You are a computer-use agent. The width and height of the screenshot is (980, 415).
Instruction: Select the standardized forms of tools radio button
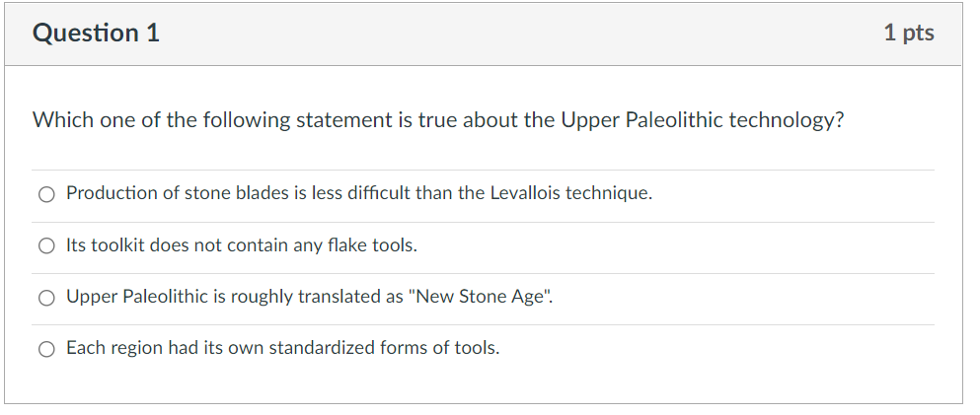pos(46,349)
